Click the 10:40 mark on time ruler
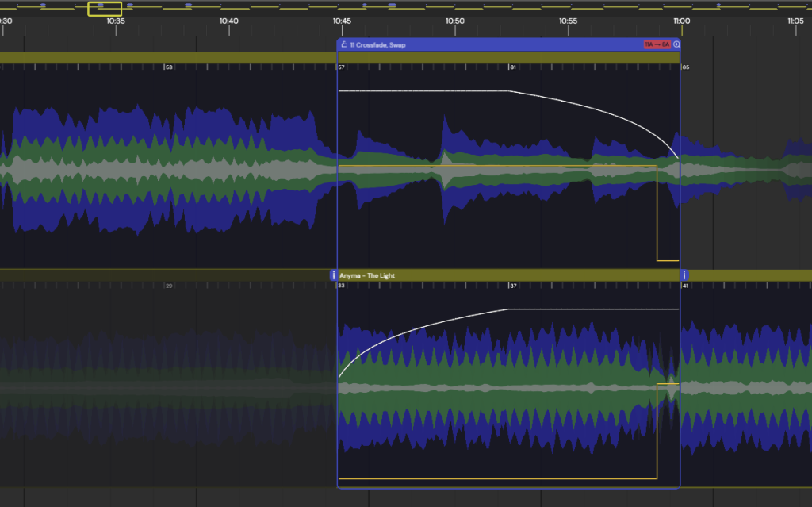The height and width of the screenshot is (507, 812). (228, 21)
